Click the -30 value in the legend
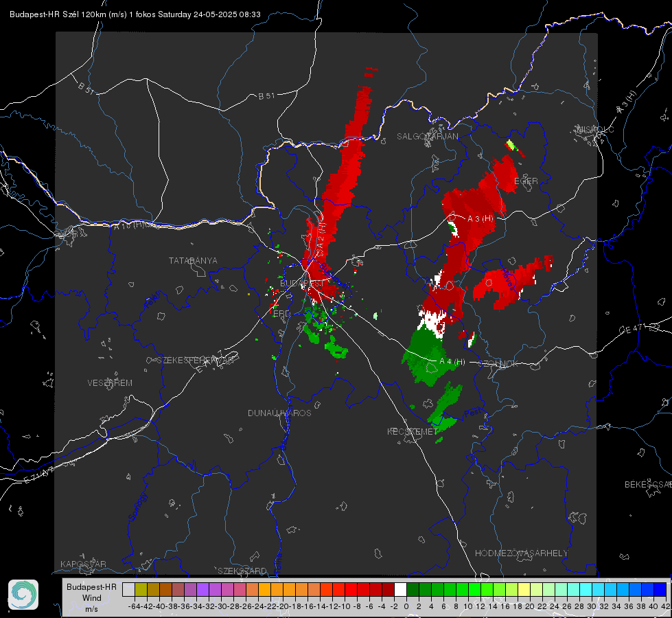The width and height of the screenshot is (672, 618). click(x=221, y=606)
